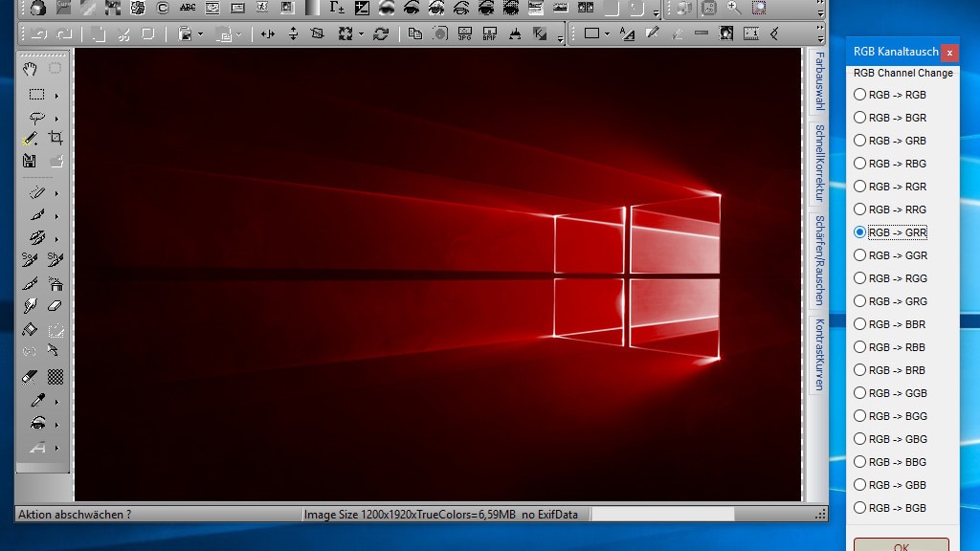Click 'Aktion abschwächen ?' in status bar

pos(75,514)
